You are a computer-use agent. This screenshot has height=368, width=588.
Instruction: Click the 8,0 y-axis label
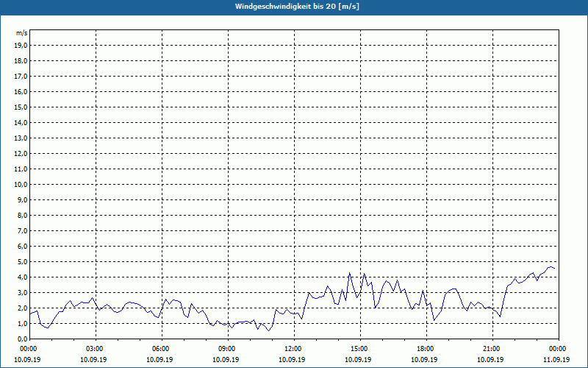point(22,216)
